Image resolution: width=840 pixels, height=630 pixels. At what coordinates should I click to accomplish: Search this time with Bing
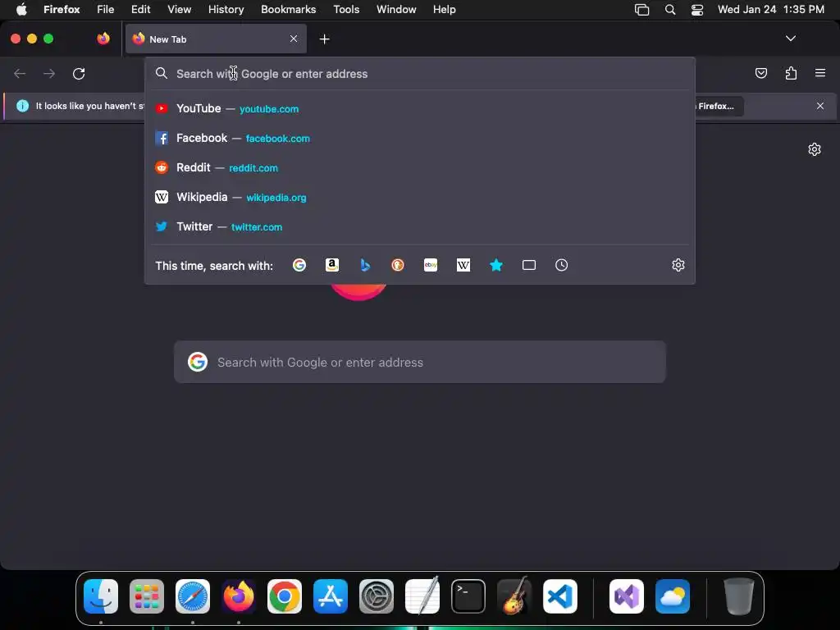pos(365,265)
